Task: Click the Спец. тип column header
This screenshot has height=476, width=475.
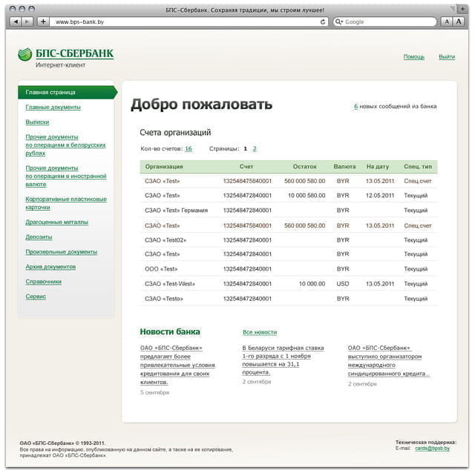Action: tap(418, 167)
